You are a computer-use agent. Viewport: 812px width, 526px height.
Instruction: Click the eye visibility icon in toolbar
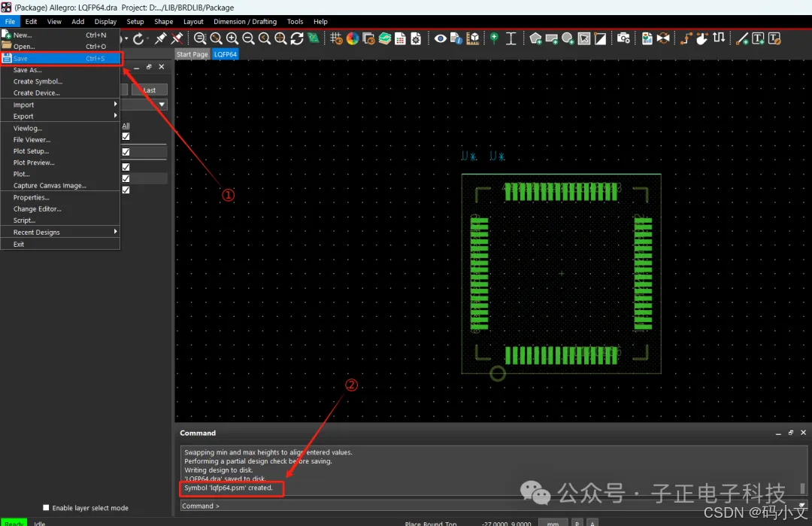click(x=440, y=39)
